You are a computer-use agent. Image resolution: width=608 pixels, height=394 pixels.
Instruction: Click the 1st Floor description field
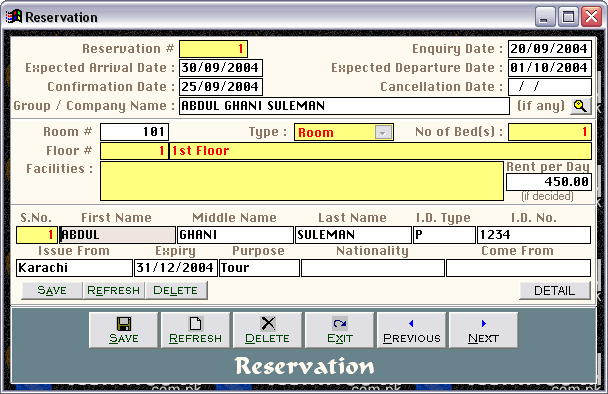click(x=380, y=151)
